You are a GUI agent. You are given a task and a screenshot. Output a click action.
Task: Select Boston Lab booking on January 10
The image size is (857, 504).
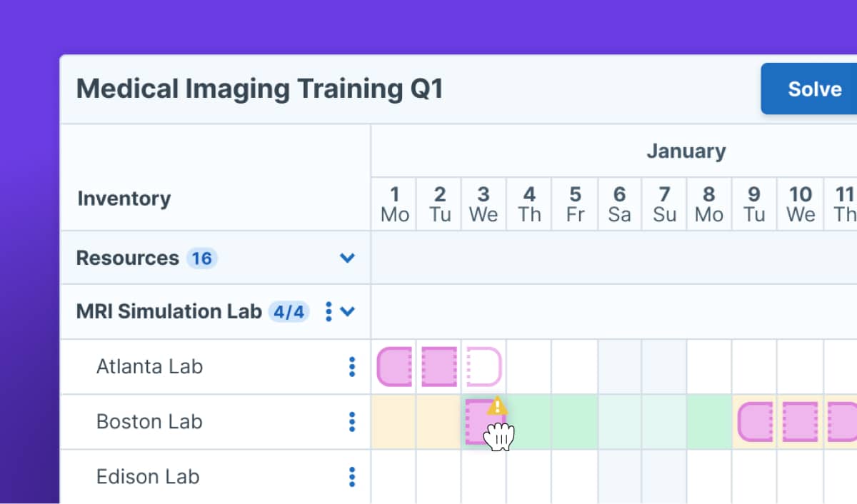tap(800, 422)
